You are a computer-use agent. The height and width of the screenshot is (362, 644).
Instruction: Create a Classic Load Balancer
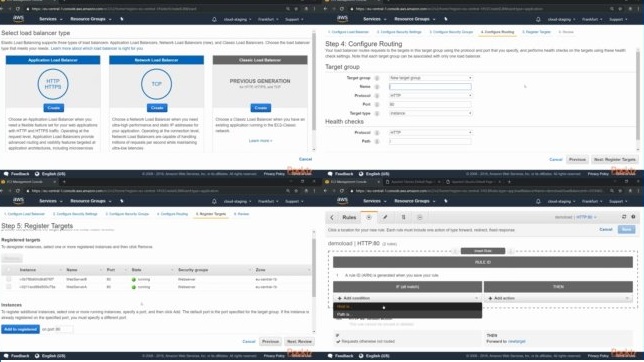[260, 108]
